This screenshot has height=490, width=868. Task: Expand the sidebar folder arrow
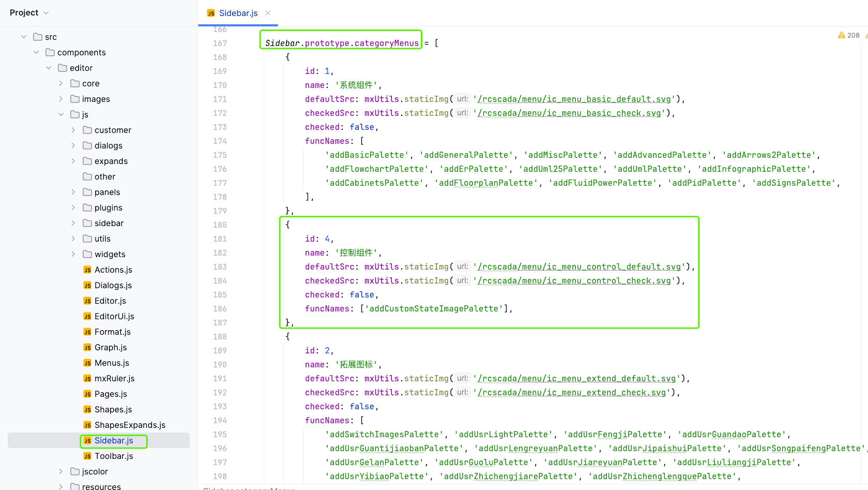coord(73,223)
